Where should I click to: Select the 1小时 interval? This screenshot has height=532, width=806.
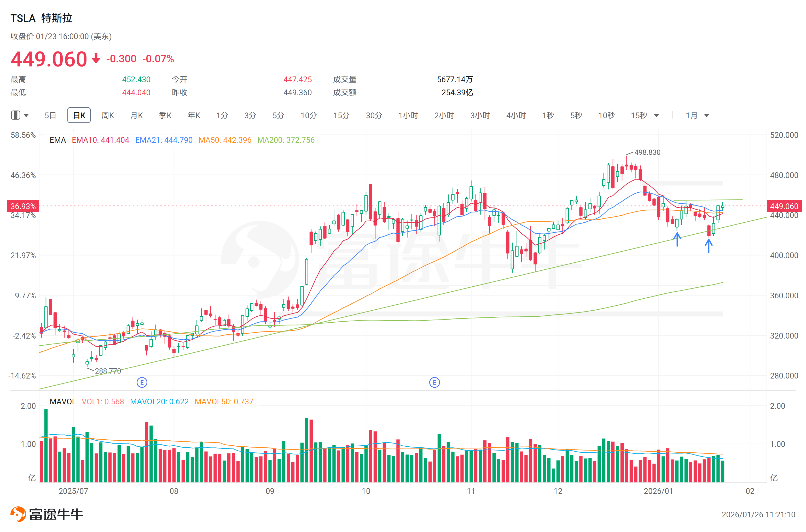(x=408, y=115)
